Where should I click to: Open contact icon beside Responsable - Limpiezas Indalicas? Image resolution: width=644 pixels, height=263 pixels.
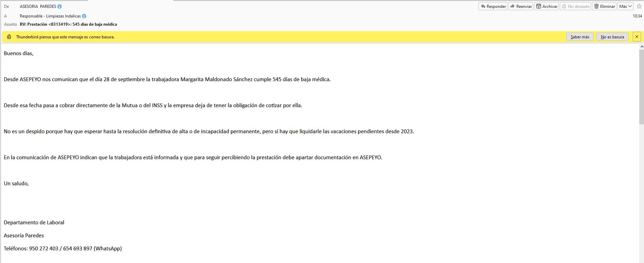click(84, 16)
